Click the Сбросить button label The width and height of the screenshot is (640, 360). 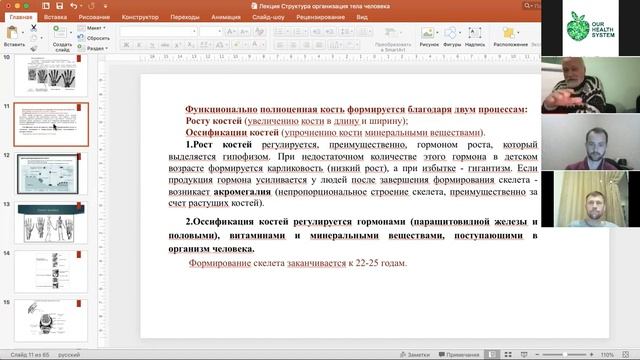(x=98, y=38)
